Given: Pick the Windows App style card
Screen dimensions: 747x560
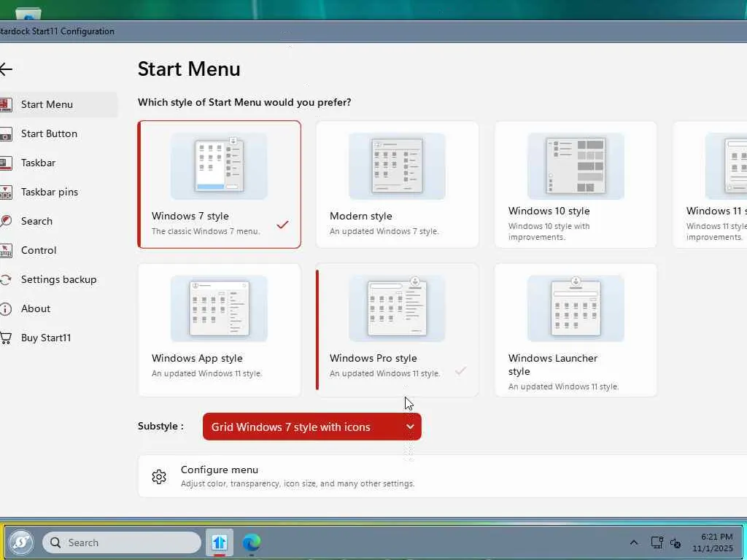Looking at the screenshot, I should tap(219, 330).
